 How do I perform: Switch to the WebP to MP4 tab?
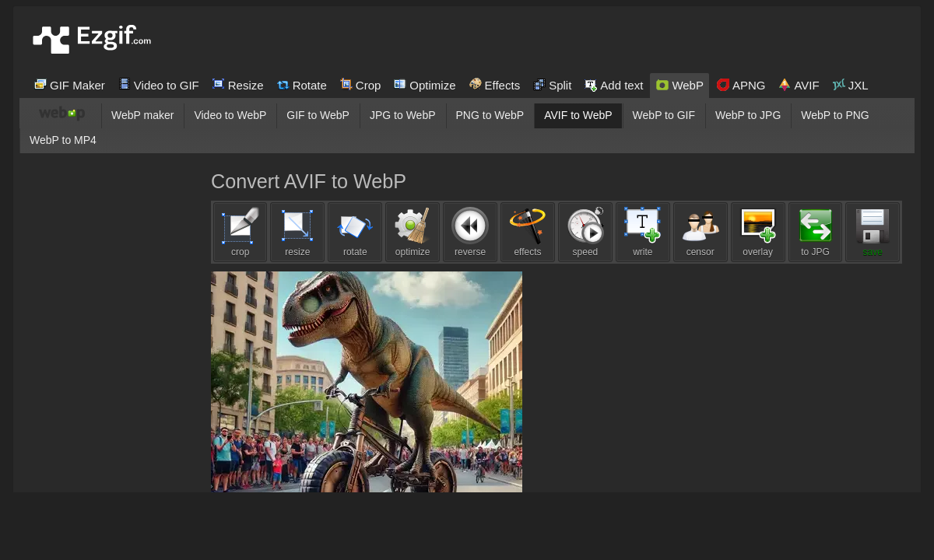(62, 140)
